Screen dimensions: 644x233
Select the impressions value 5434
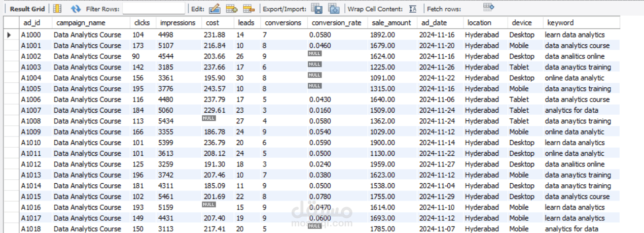pos(166,121)
